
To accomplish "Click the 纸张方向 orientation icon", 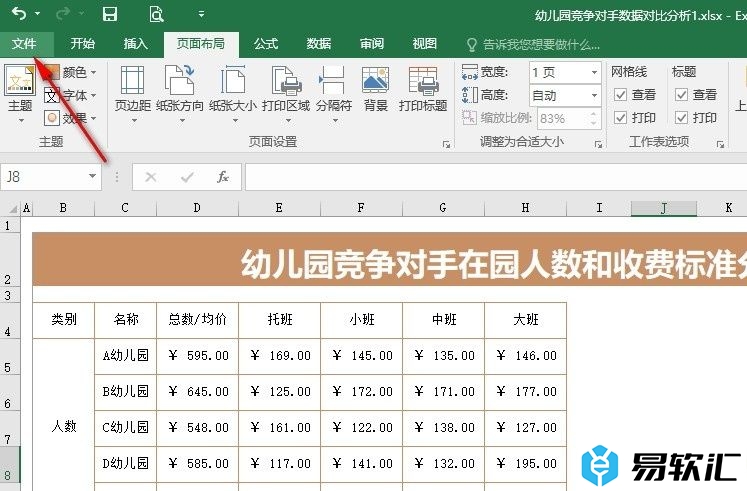I will tap(180, 80).
